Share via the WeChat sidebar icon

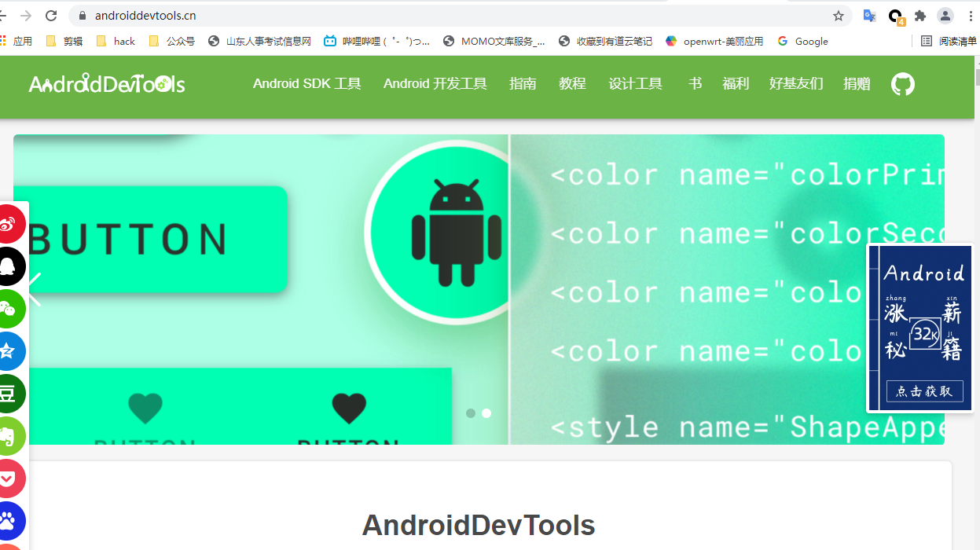(10, 310)
